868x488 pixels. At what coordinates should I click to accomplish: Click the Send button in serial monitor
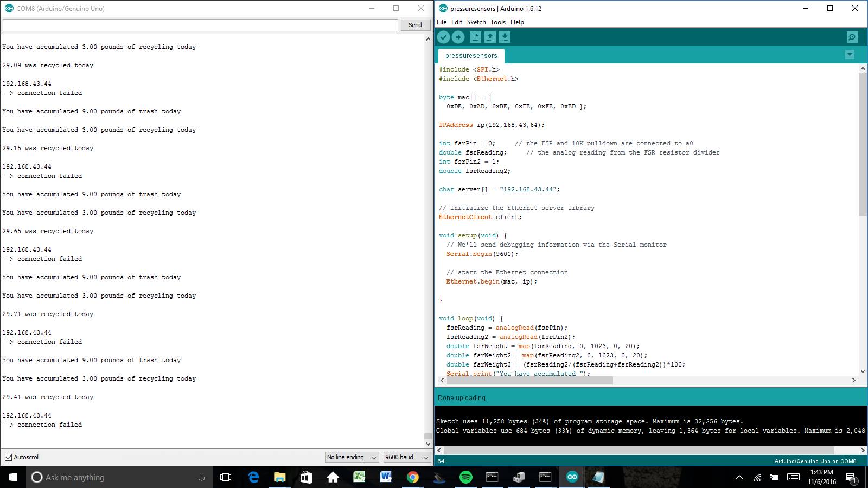pyautogui.click(x=415, y=25)
